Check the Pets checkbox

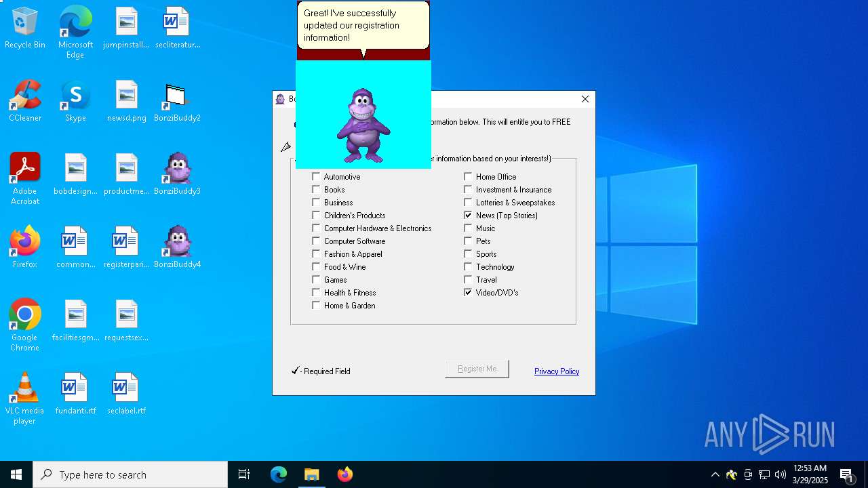468,241
